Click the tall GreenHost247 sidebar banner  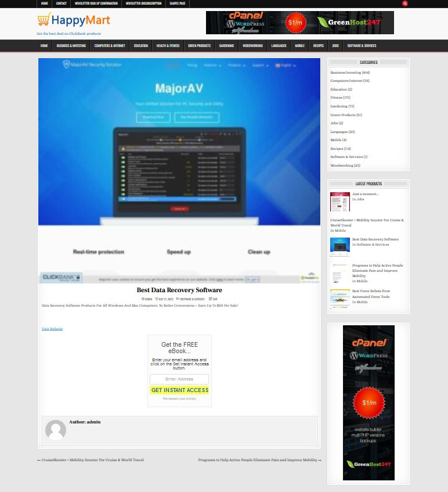pos(368,403)
